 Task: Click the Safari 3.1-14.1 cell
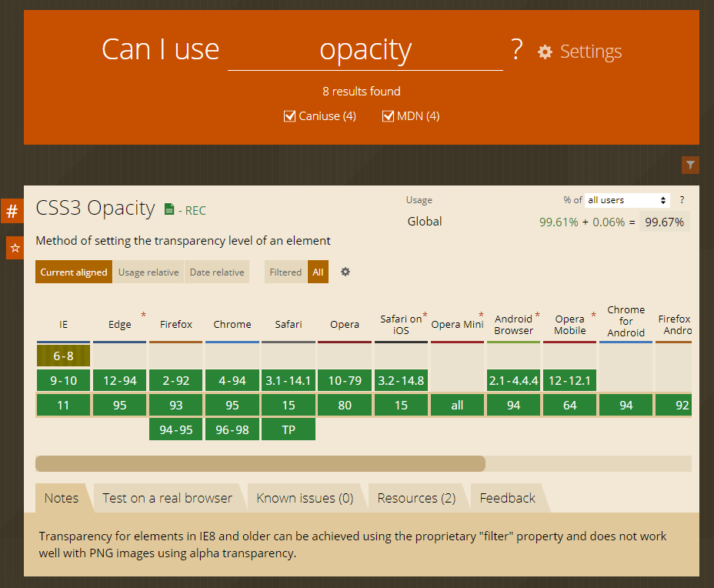(x=289, y=380)
